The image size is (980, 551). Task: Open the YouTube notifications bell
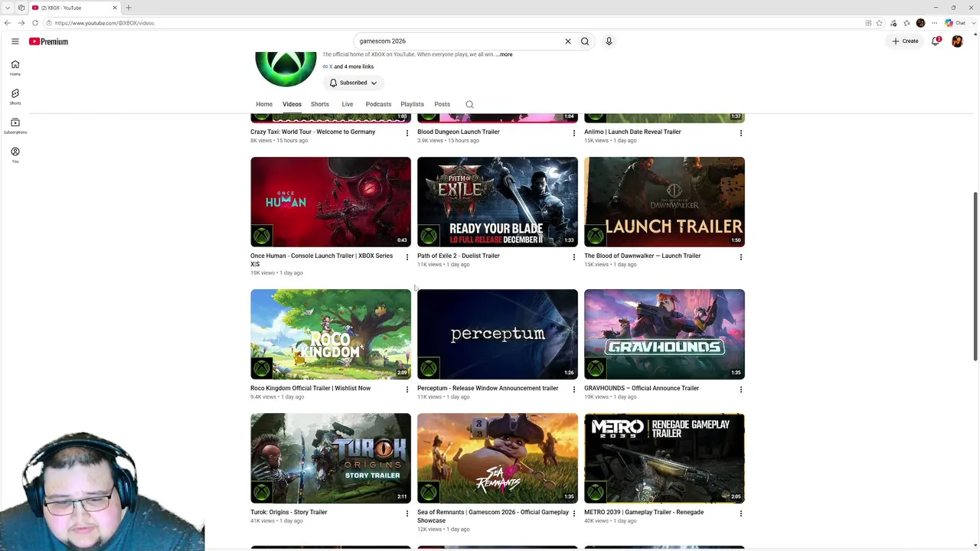pyautogui.click(x=936, y=41)
